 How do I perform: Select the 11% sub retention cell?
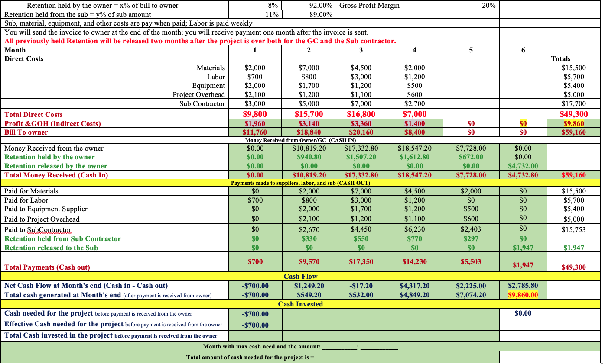pos(255,14)
